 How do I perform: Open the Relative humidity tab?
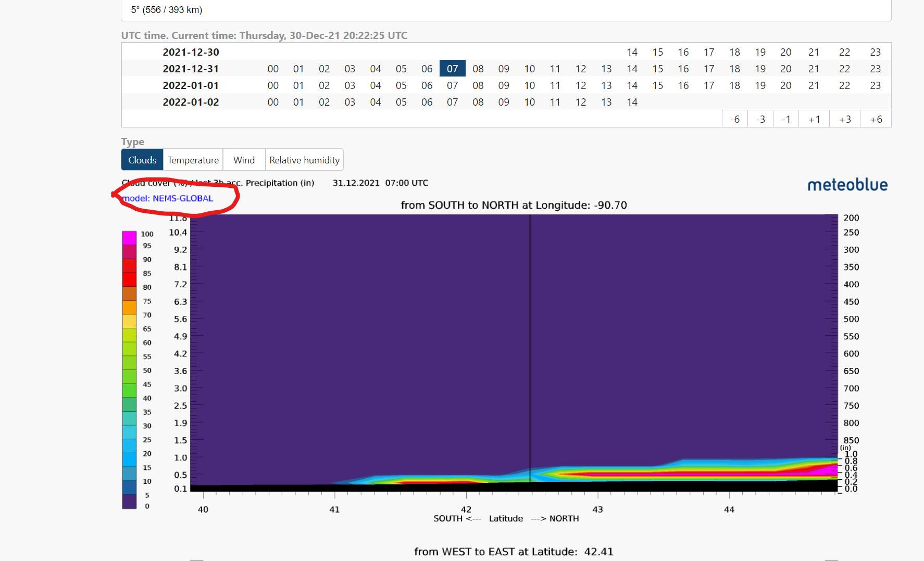(x=304, y=160)
